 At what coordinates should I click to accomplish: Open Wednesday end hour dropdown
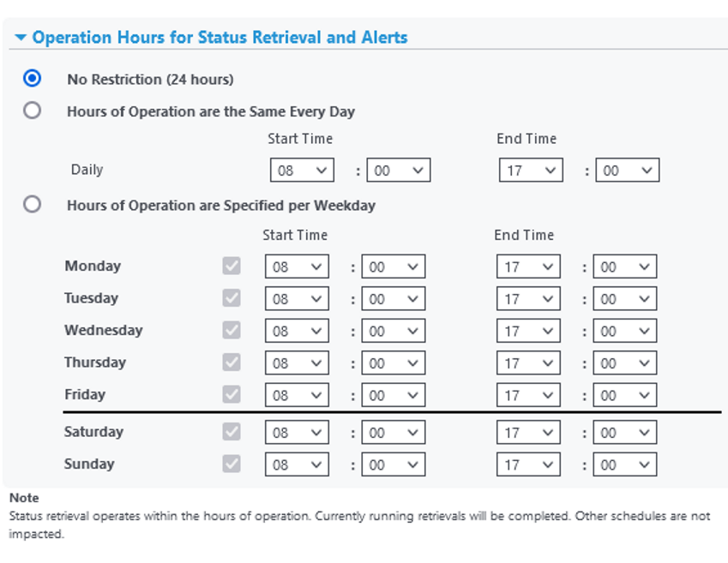(528, 331)
